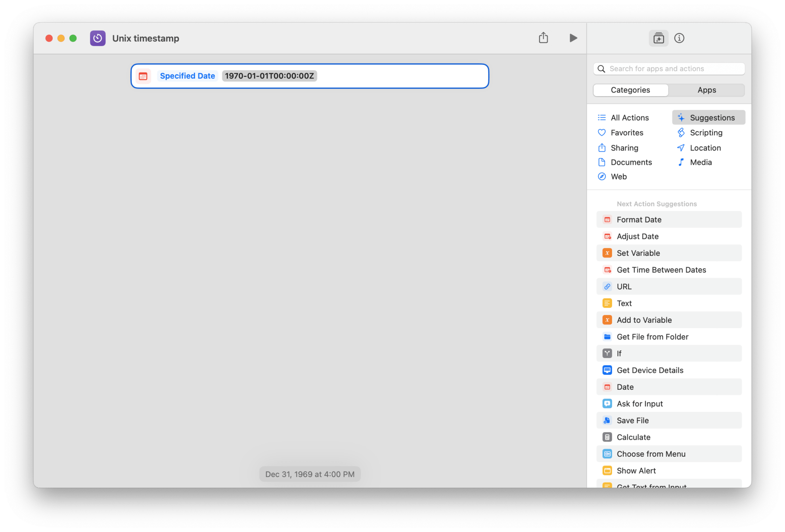Screen dimensions: 785x532
Task: Select the Categories tab
Action: [630, 90]
